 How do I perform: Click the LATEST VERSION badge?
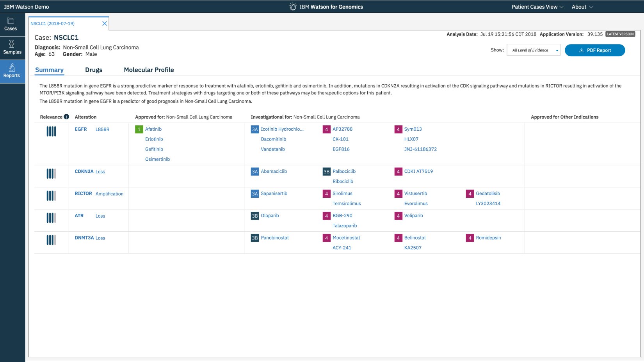click(620, 34)
